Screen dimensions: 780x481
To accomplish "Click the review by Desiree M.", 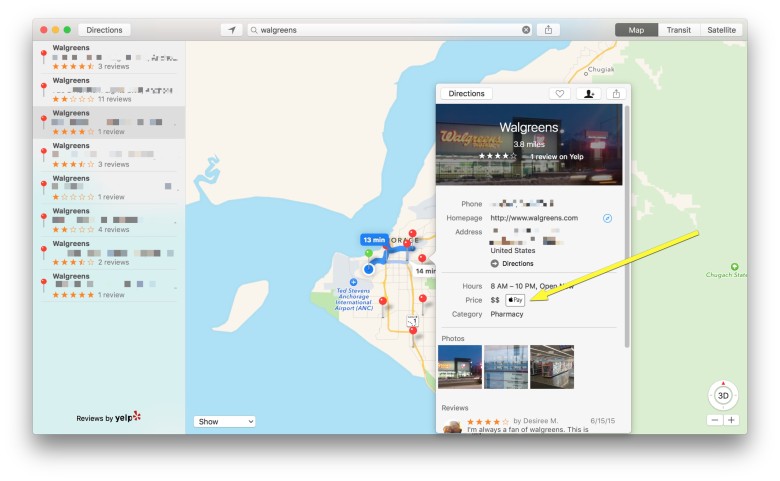I will point(530,424).
